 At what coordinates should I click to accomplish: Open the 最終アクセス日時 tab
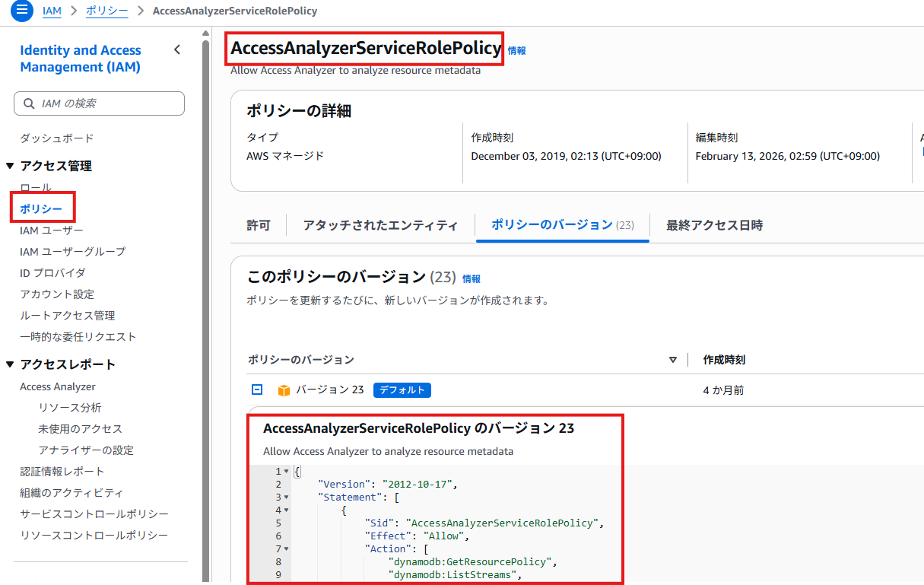714,225
